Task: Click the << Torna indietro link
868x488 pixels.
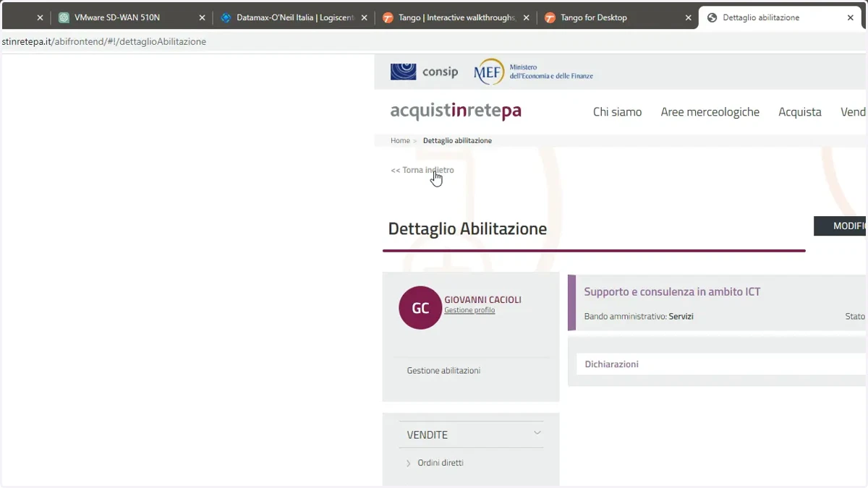Action: click(422, 170)
